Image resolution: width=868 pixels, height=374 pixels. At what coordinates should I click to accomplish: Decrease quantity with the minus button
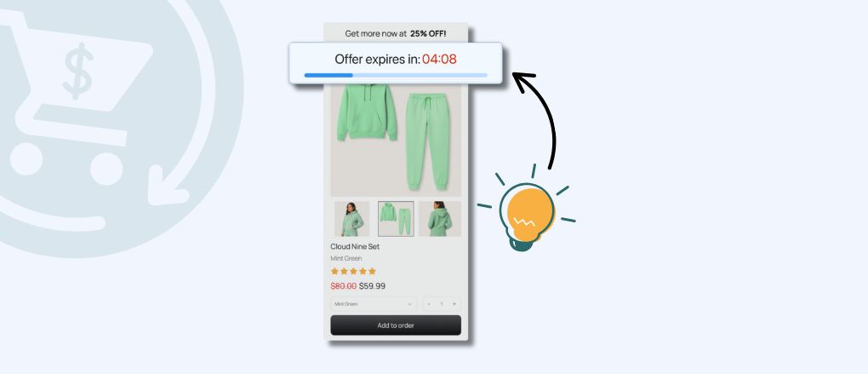429,303
